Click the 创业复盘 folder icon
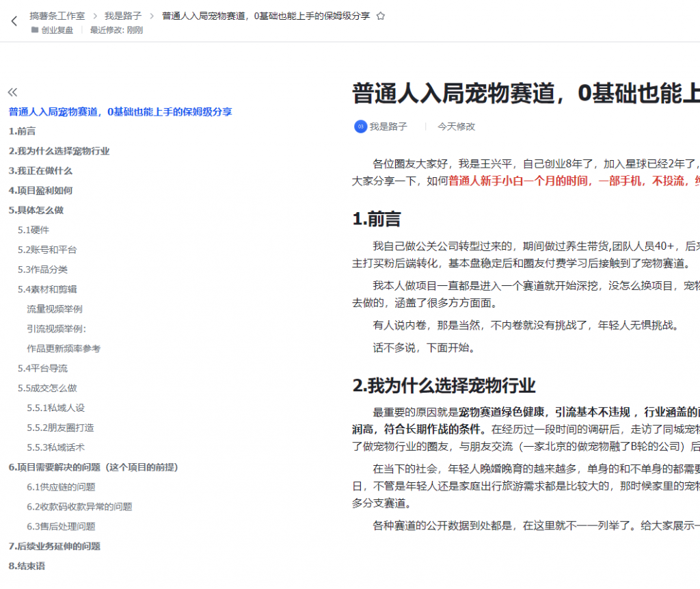 (x=34, y=30)
